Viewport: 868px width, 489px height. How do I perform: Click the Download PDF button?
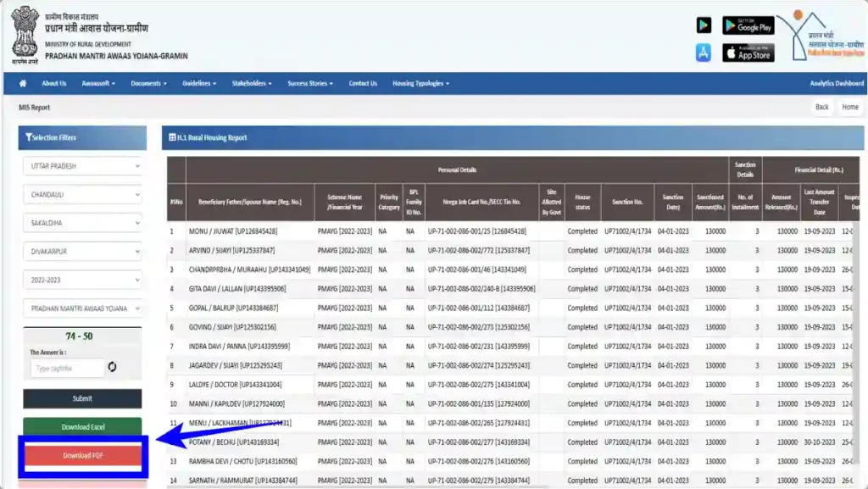[x=82, y=455]
